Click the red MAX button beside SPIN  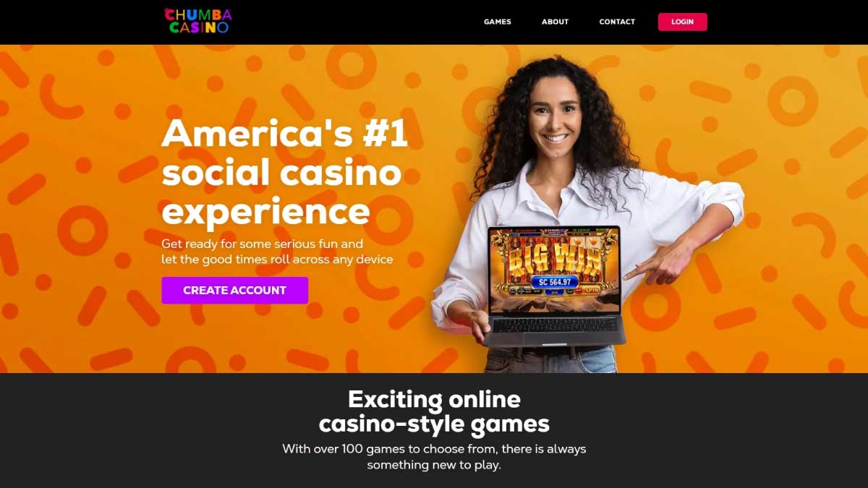point(579,290)
